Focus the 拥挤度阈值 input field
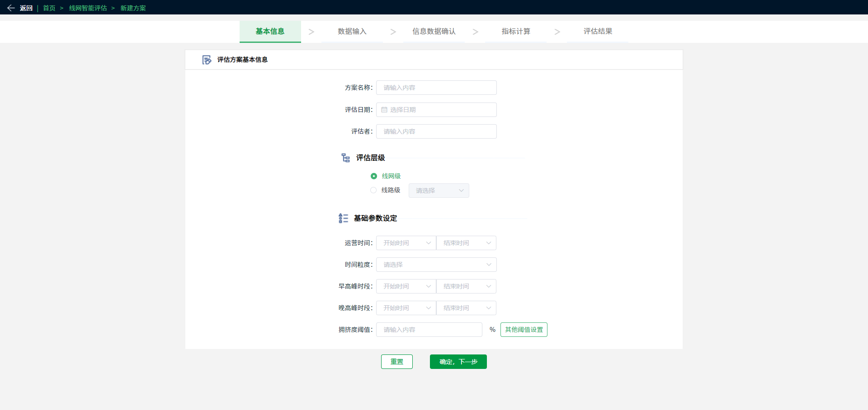 pos(429,330)
